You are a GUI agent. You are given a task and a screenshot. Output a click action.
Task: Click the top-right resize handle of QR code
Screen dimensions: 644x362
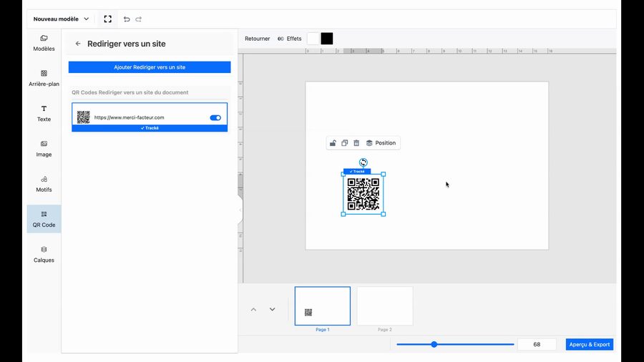coord(384,175)
